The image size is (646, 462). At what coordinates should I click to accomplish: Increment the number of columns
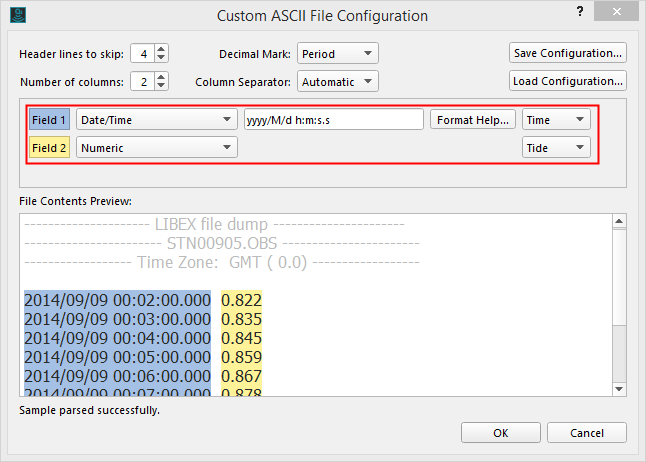click(x=162, y=76)
